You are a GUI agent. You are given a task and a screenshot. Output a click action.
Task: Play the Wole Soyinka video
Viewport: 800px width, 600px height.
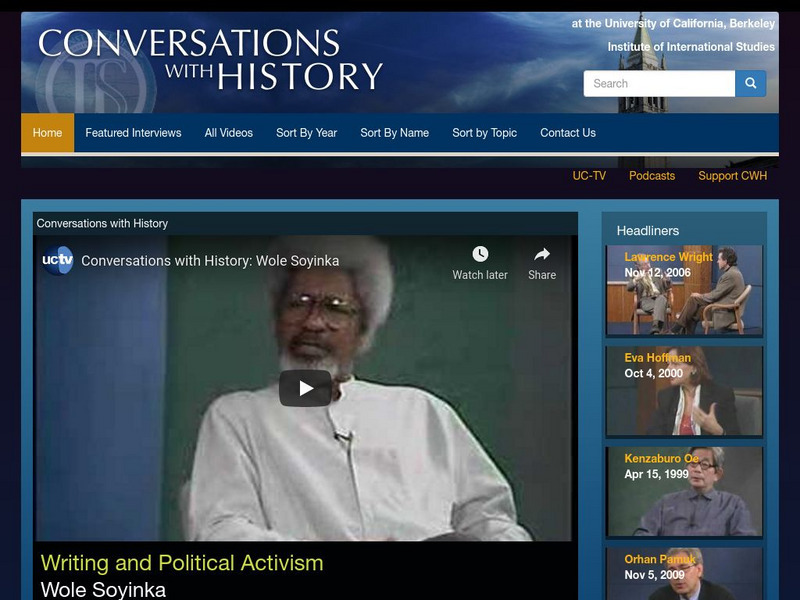pos(305,388)
